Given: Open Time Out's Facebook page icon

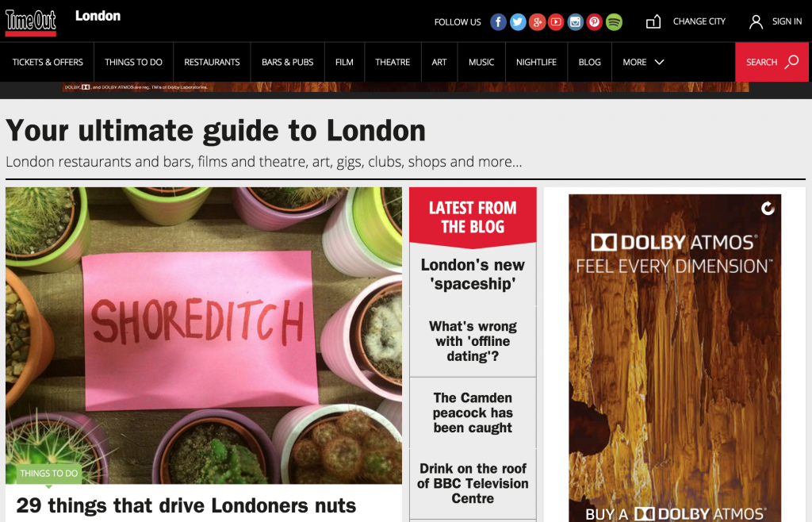Looking at the screenshot, I should (x=498, y=21).
